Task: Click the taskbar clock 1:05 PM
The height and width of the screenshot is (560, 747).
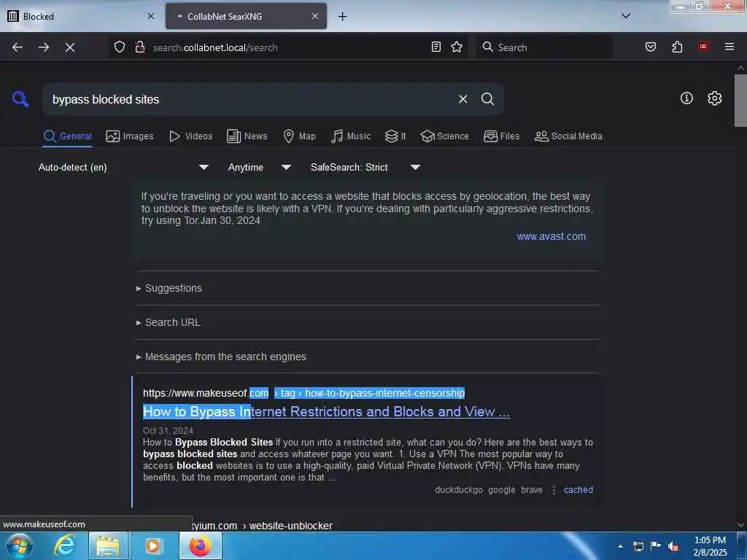Action: tap(710, 546)
